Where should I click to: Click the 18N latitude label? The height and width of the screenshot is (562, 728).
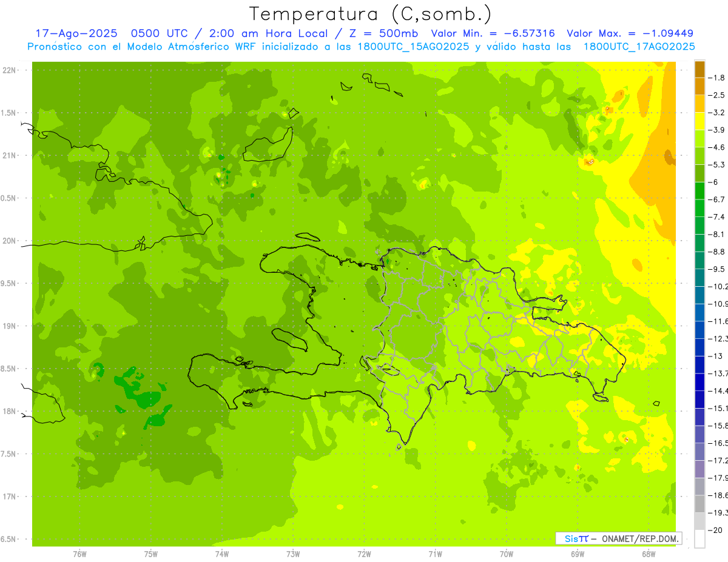pyautogui.click(x=9, y=412)
